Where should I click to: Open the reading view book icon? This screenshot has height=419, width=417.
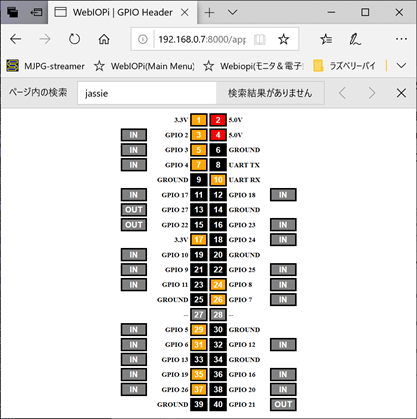click(x=259, y=40)
